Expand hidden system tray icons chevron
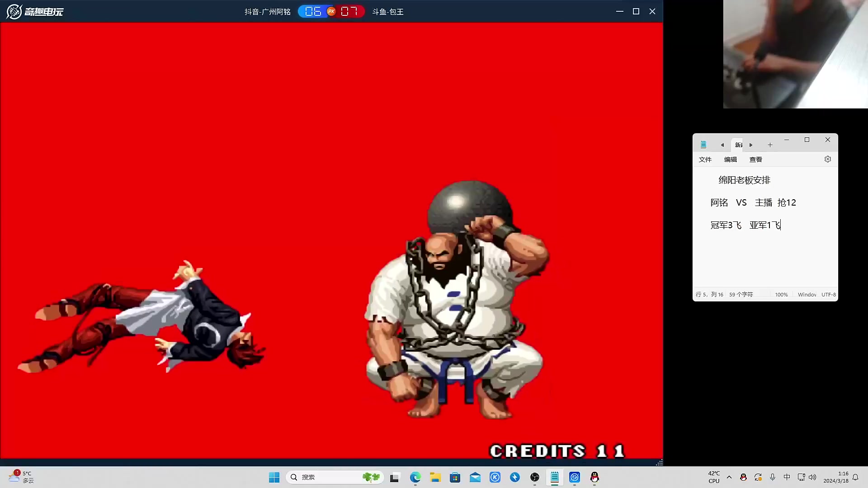This screenshot has width=868, height=488. (729, 477)
